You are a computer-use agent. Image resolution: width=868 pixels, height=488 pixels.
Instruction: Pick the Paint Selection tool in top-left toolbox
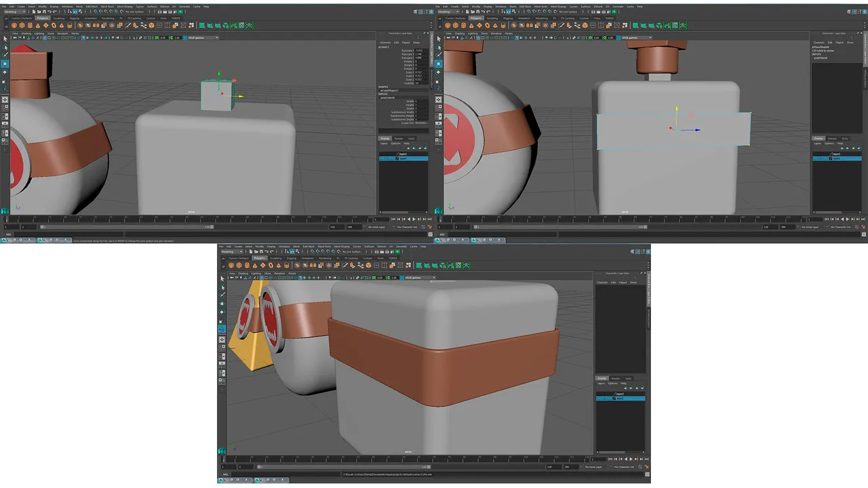point(5,55)
